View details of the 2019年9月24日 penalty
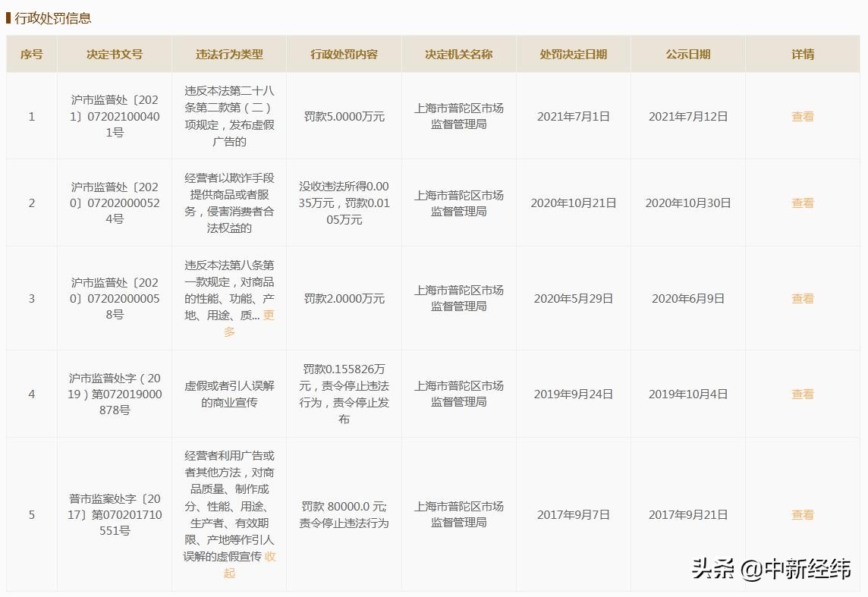Image resolution: width=868 pixels, height=597 pixels. (802, 394)
